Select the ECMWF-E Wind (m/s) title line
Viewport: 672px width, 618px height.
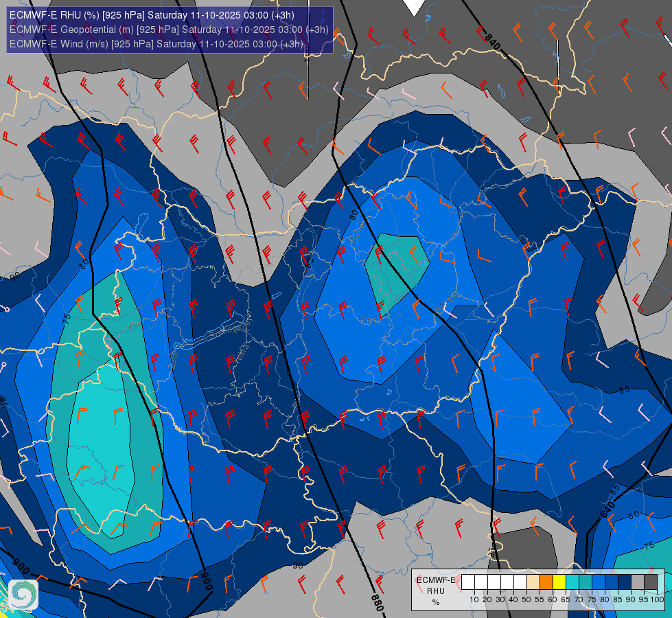click(157, 44)
